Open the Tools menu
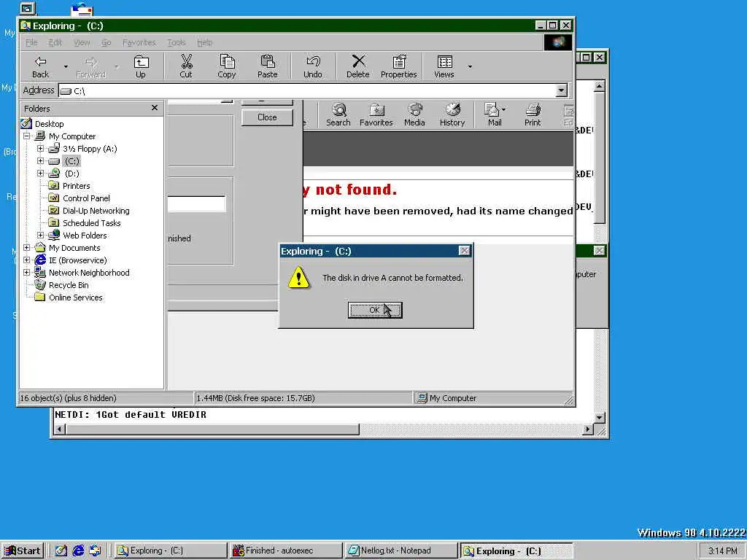747x560 pixels. tap(177, 42)
